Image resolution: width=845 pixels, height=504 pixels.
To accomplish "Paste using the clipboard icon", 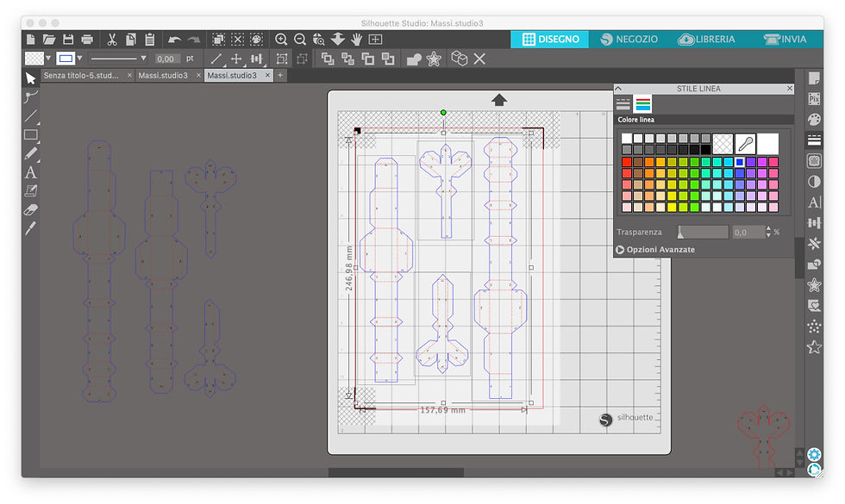I will [149, 40].
